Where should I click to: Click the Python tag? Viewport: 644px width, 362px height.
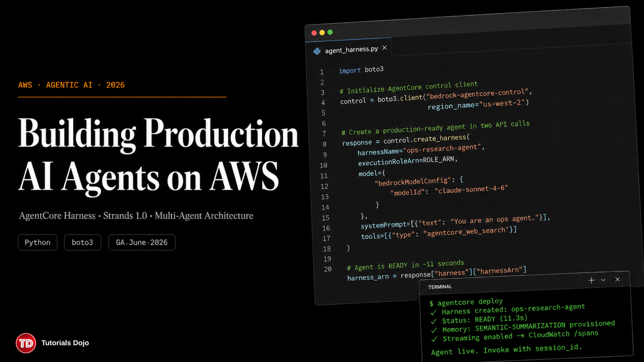(38, 242)
